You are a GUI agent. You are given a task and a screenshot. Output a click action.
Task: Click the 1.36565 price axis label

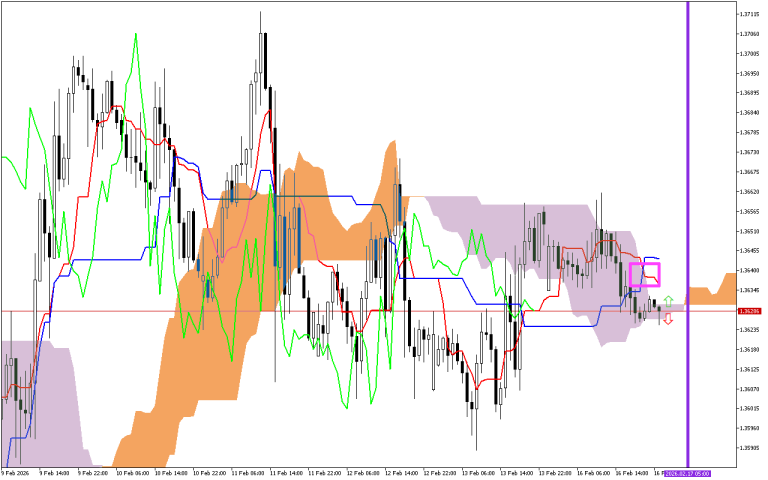click(750, 212)
